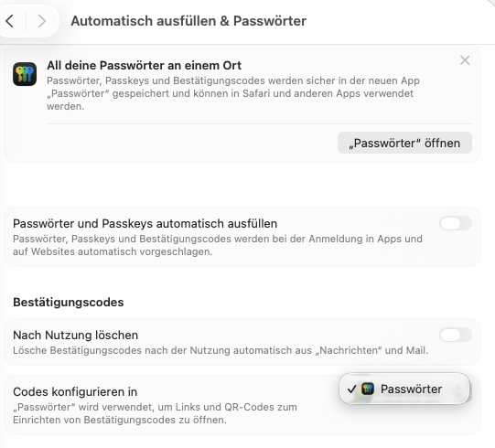Click the Codes konfigurieren in label
This screenshot has width=495, height=448.
[75, 392]
